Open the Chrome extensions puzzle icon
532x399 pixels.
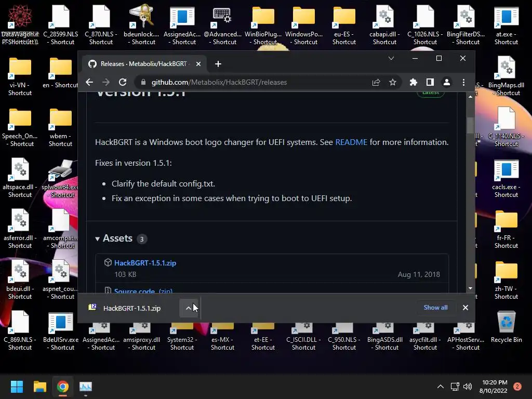point(413,82)
